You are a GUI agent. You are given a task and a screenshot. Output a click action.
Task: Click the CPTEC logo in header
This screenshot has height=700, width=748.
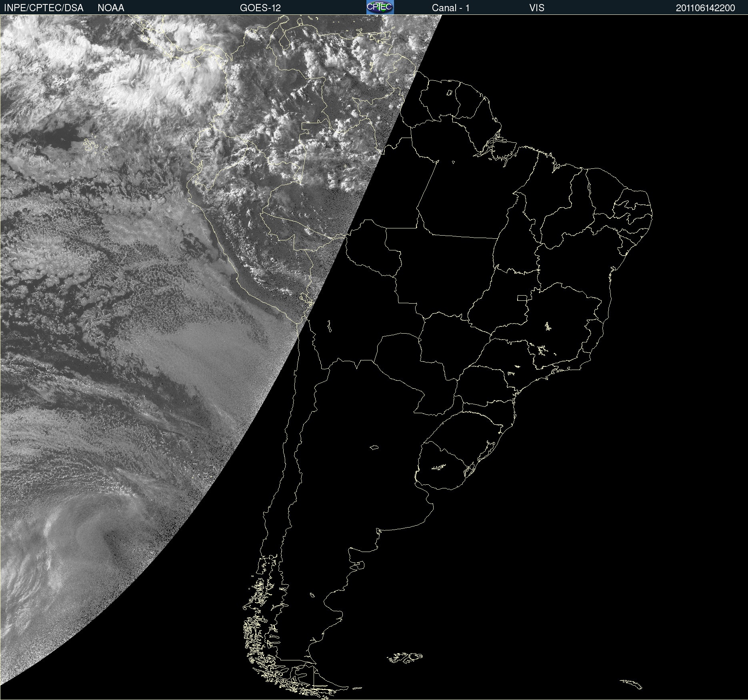pyautogui.click(x=380, y=7)
